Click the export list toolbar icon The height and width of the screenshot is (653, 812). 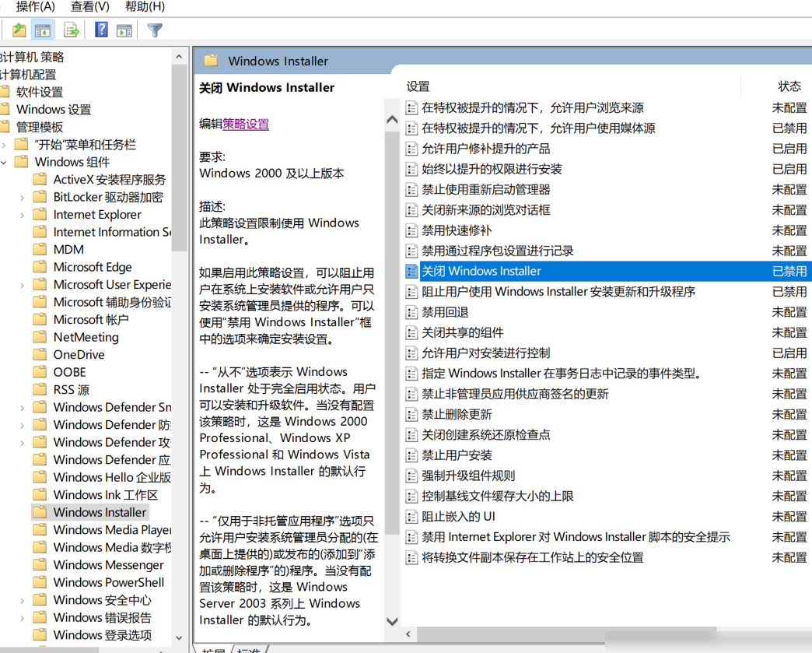(x=72, y=30)
